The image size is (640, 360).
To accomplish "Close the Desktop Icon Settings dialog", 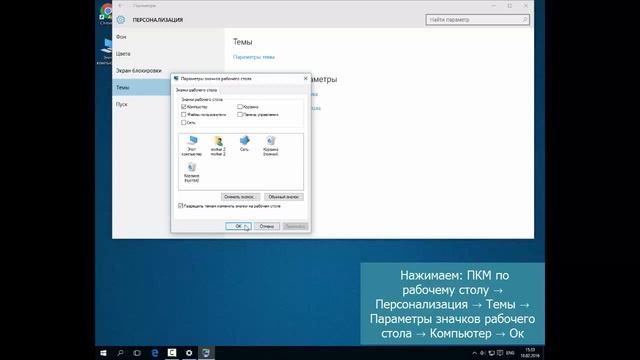I will click(305, 78).
